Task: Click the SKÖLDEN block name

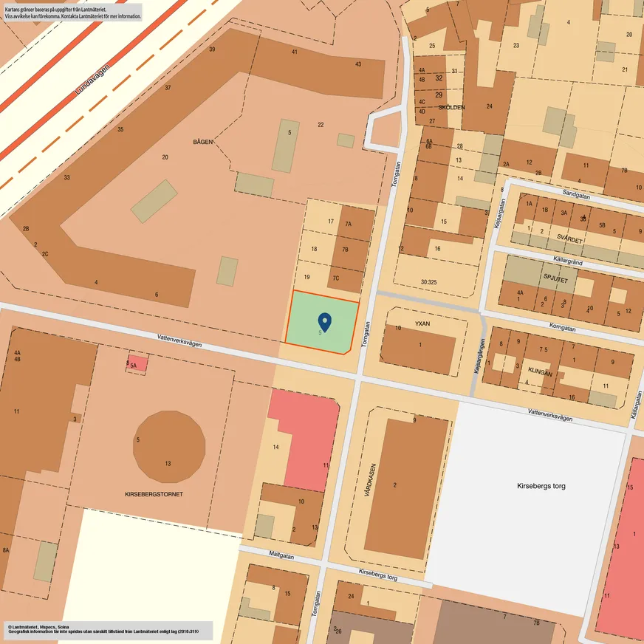Action: point(451,107)
